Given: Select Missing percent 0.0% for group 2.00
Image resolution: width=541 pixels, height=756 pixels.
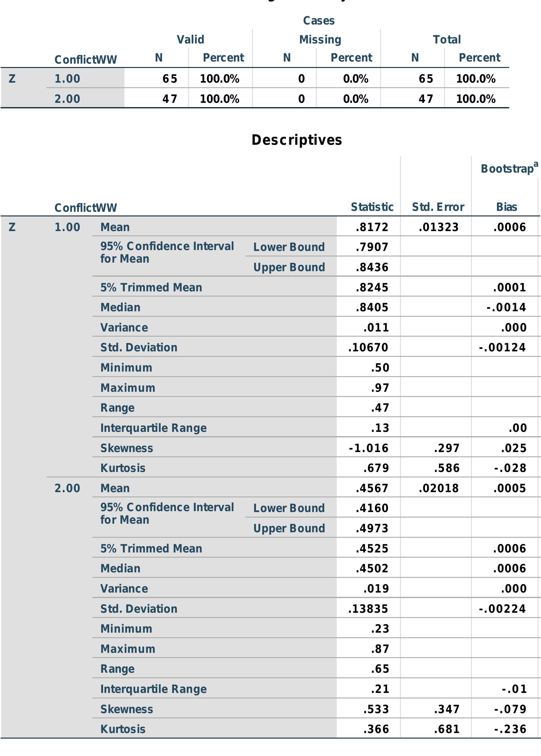Looking at the screenshot, I should coord(355,99).
